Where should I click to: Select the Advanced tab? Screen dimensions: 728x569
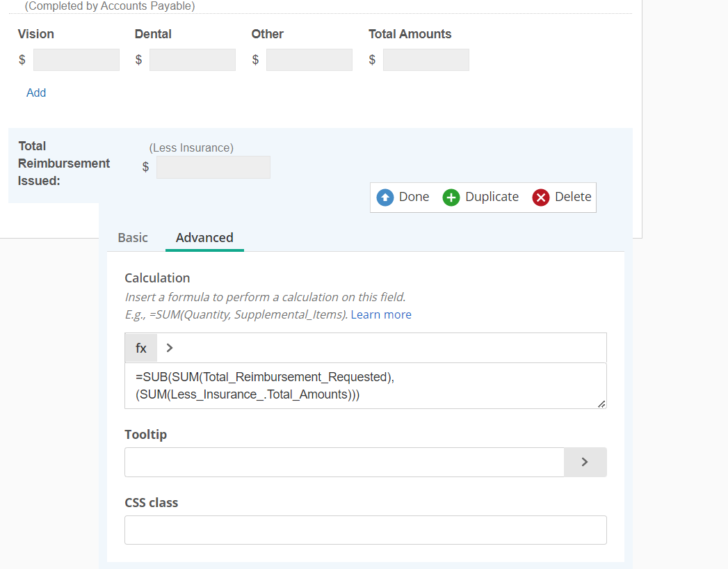[x=204, y=238]
